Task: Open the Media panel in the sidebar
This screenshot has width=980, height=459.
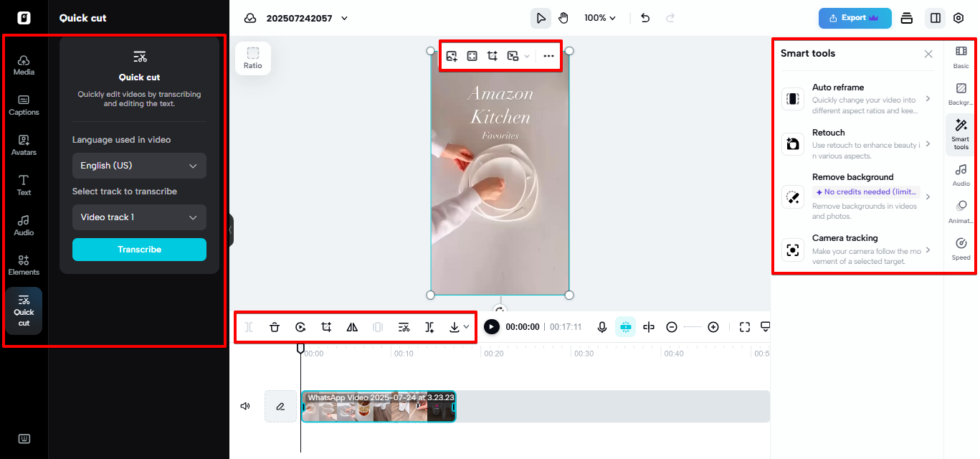Action: 24,66
